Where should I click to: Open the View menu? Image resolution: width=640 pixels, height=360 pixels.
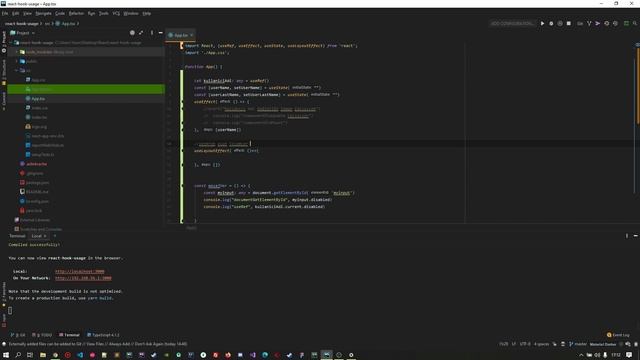coord(27,13)
